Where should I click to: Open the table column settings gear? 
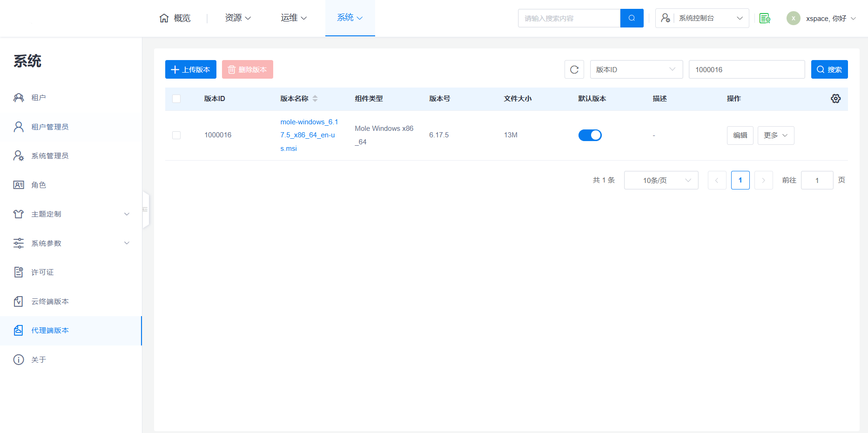tap(835, 99)
